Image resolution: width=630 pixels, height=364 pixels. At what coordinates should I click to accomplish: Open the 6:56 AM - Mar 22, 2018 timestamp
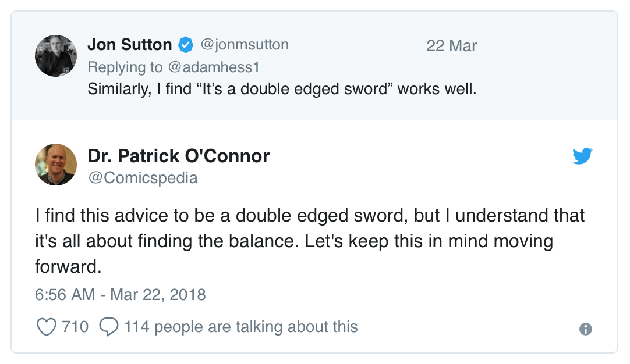click(121, 294)
